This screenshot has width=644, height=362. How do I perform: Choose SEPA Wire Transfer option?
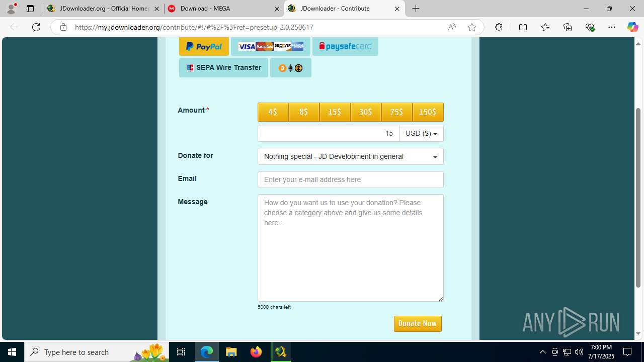point(223,67)
